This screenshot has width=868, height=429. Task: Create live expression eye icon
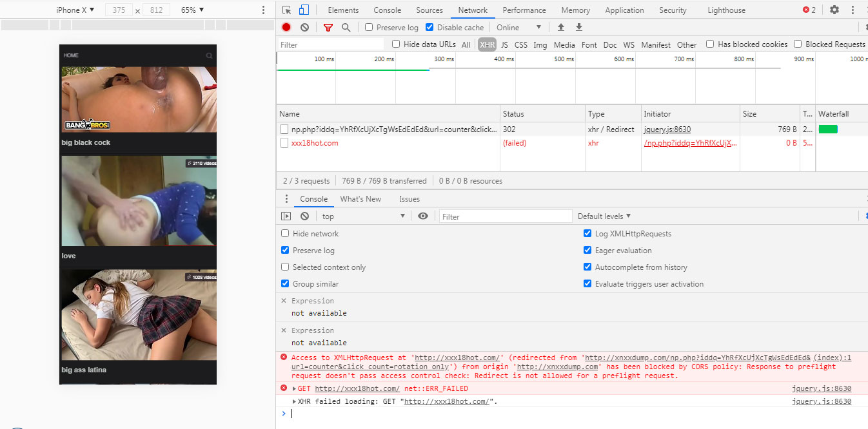point(423,216)
